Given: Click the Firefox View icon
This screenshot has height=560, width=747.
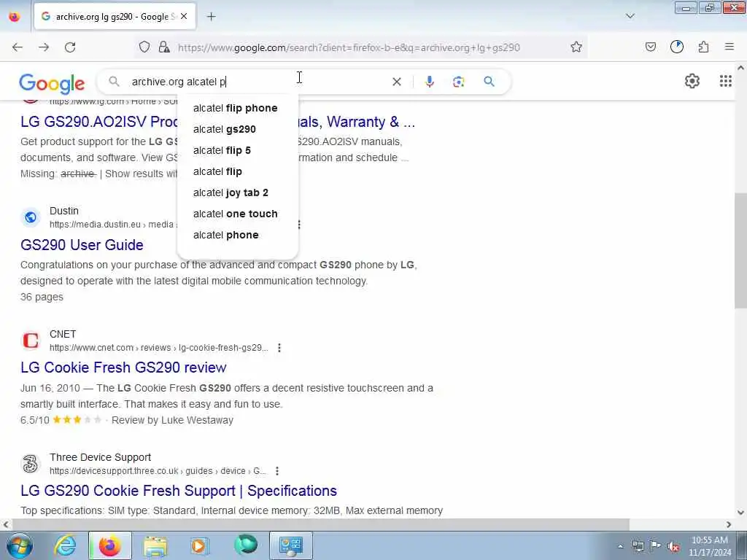Looking at the screenshot, I should [15, 17].
